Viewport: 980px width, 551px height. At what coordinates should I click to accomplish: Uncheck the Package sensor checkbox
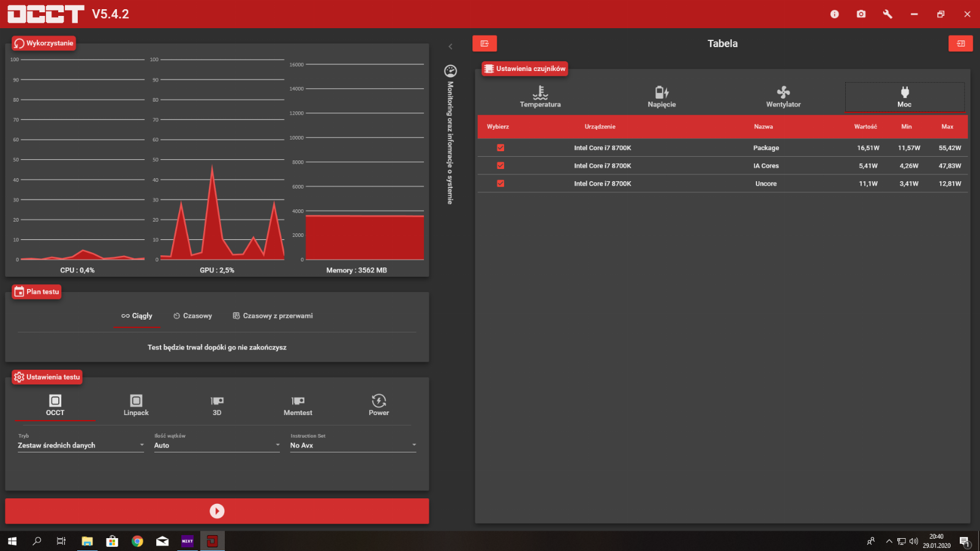pyautogui.click(x=500, y=148)
